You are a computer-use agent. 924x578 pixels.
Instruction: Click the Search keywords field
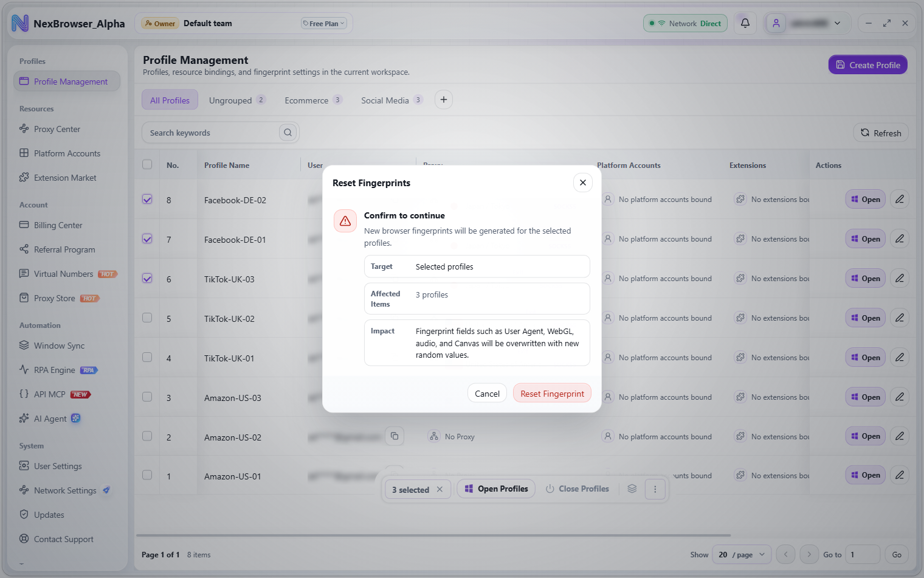tap(210, 133)
